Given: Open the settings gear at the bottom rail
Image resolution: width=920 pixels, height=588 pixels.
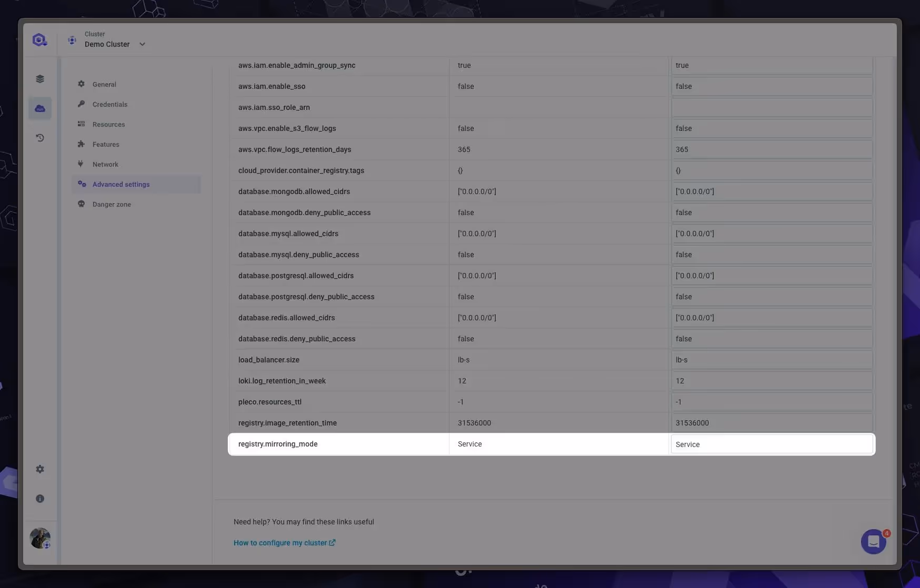Looking at the screenshot, I should (x=40, y=469).
